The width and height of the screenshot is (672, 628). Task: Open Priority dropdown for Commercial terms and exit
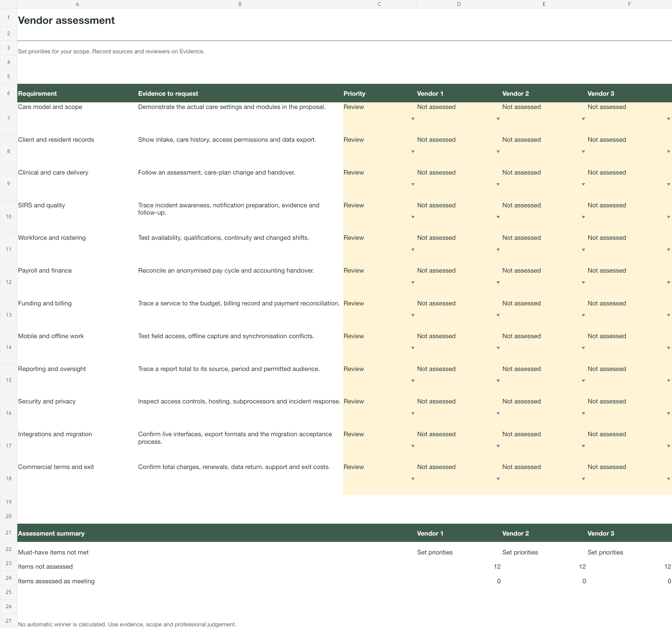tap(412, 479)
